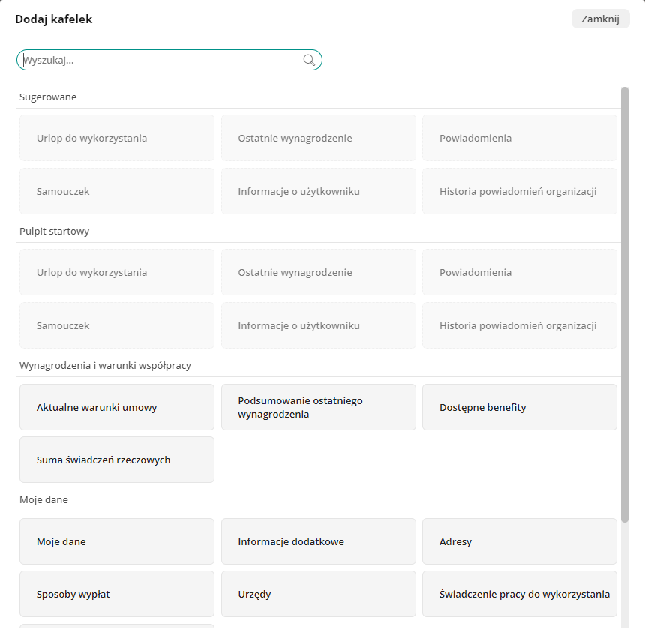Click Samouczek tile under Pulpit startowy
Screen dimensions: 645x644
(117, 325)
